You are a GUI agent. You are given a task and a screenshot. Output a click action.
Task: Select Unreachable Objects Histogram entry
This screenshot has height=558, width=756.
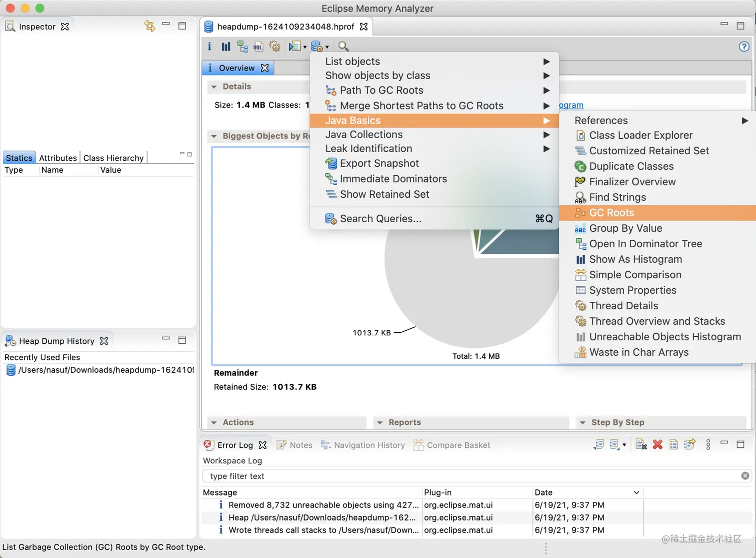pyautogui.click(x=657, y=337)
